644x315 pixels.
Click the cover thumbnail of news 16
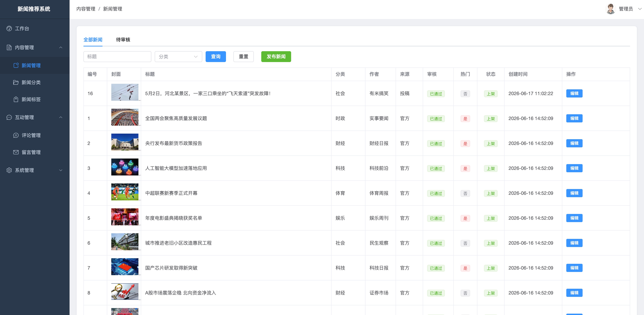pos(125,92)
